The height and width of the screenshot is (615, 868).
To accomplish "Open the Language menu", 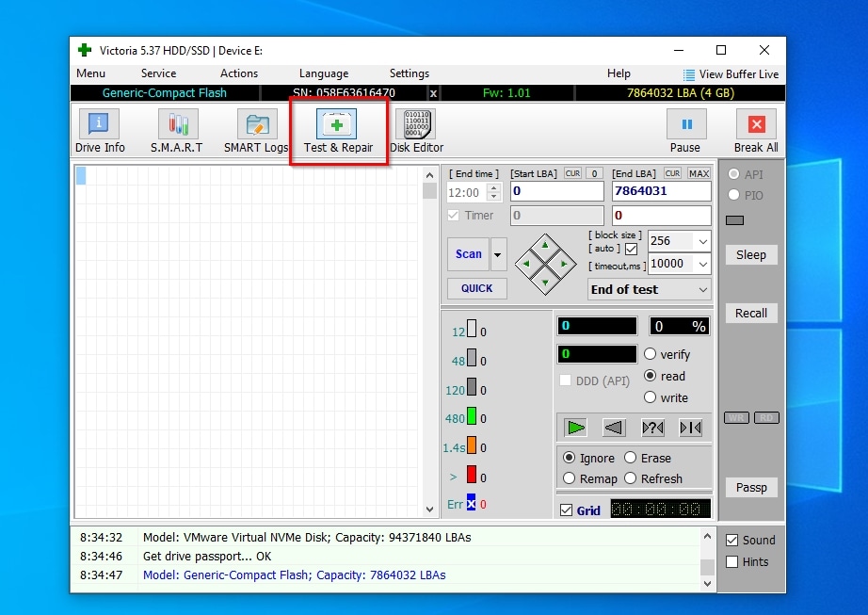I will click(x=324, y=73).
